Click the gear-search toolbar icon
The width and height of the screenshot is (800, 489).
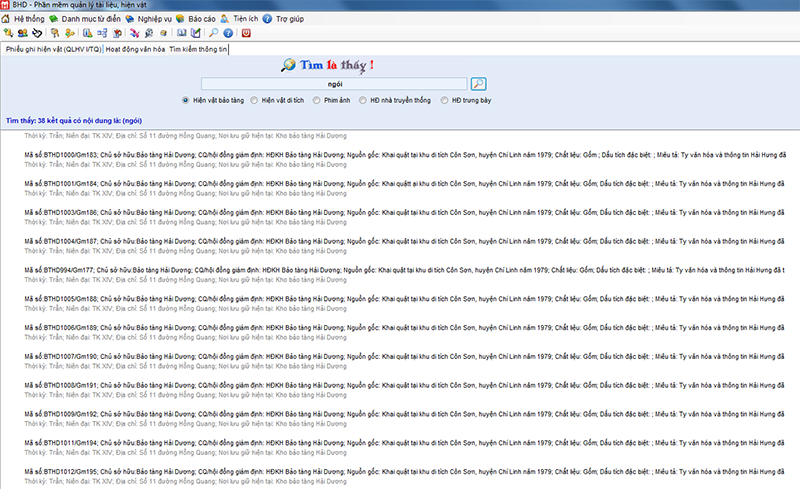pos(149,33)
